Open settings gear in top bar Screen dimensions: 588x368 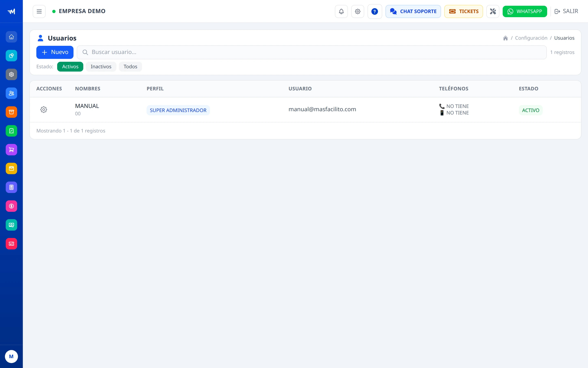(x=357, y=11)
